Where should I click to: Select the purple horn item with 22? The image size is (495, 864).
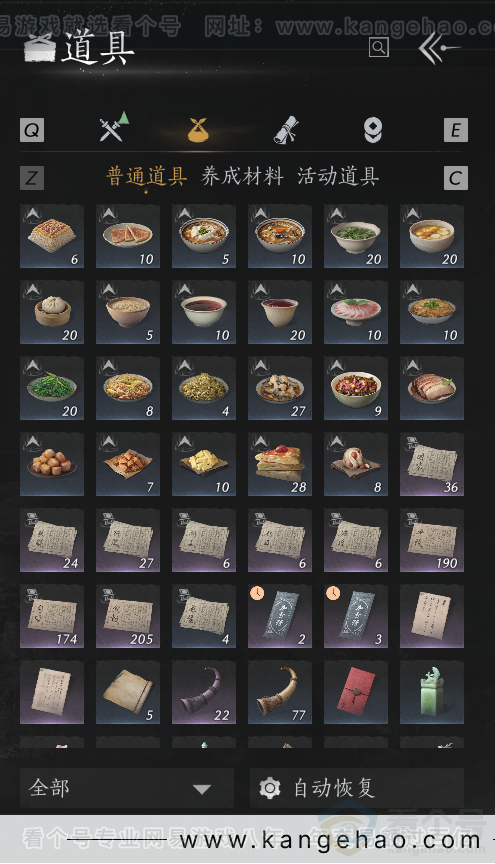coord(204,693)
